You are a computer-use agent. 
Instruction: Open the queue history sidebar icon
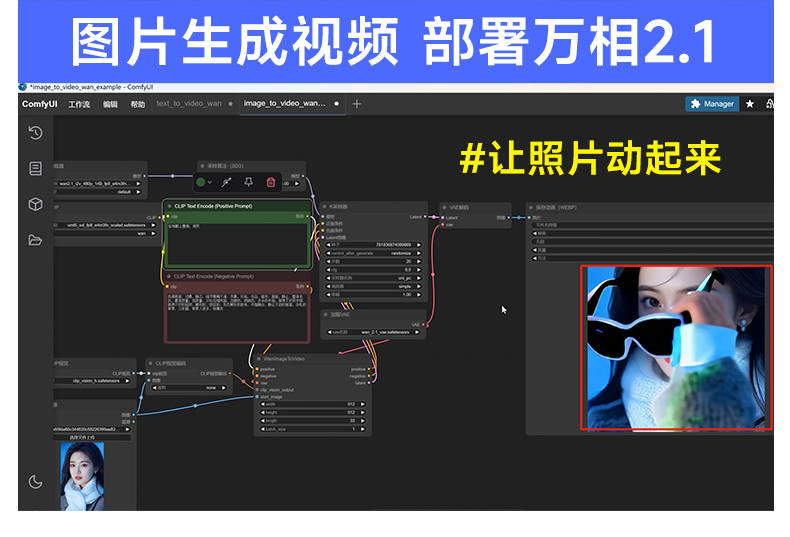[x=35, y=133]
